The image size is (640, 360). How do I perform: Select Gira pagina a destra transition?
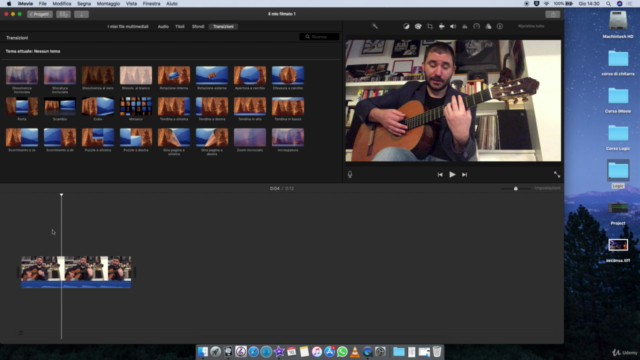point(212,137)
